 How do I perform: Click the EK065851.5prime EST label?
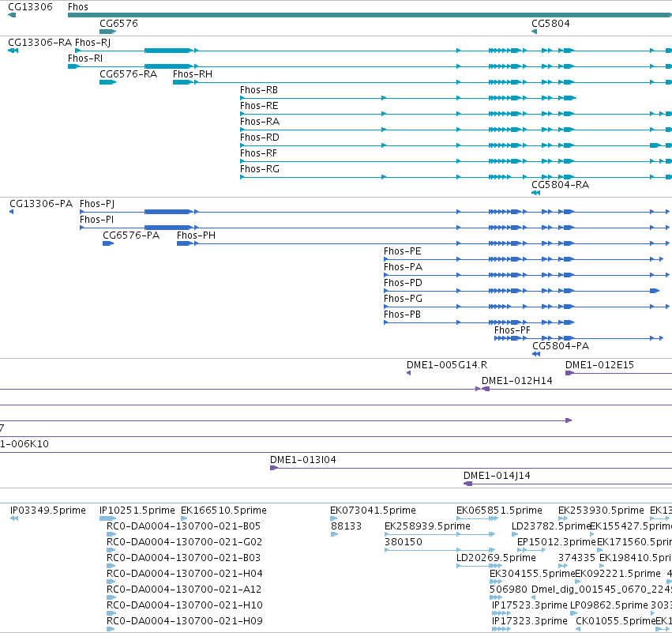[x=499, y=510]
